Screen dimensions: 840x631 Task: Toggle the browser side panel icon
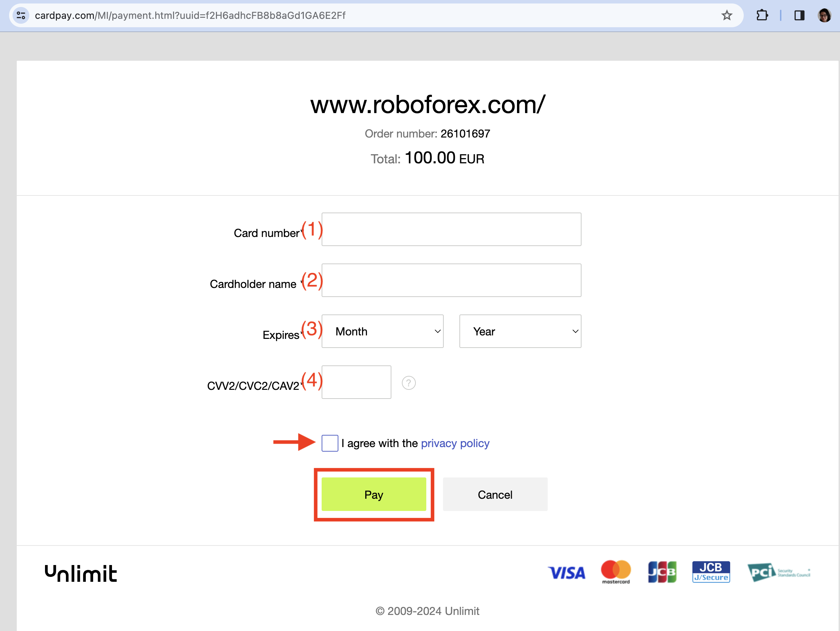click(x=799, y=16)
